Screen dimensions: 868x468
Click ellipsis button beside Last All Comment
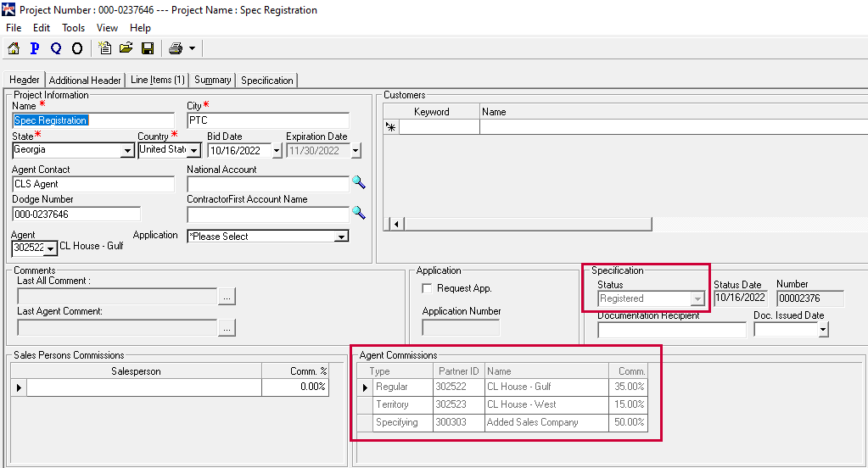pos(227,297)
